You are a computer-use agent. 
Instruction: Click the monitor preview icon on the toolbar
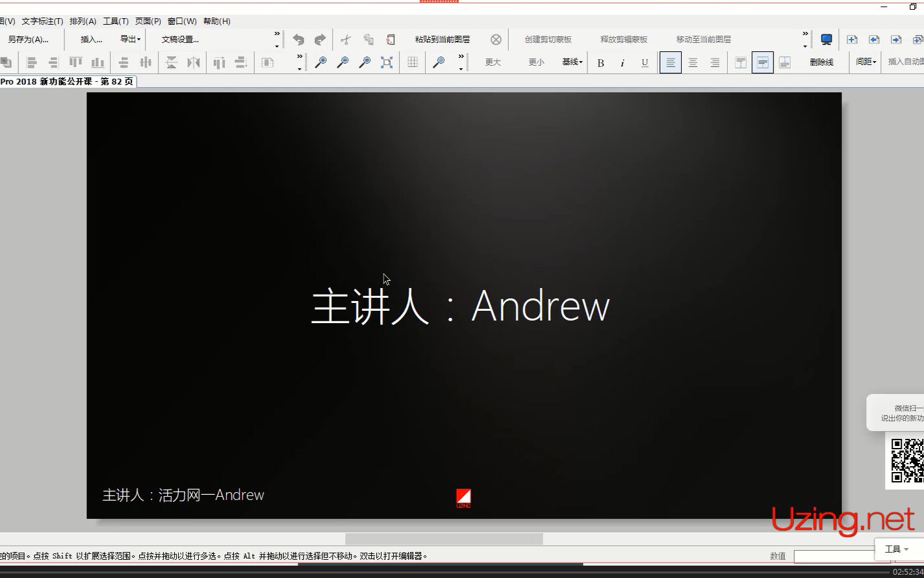(x=826, y=39)
